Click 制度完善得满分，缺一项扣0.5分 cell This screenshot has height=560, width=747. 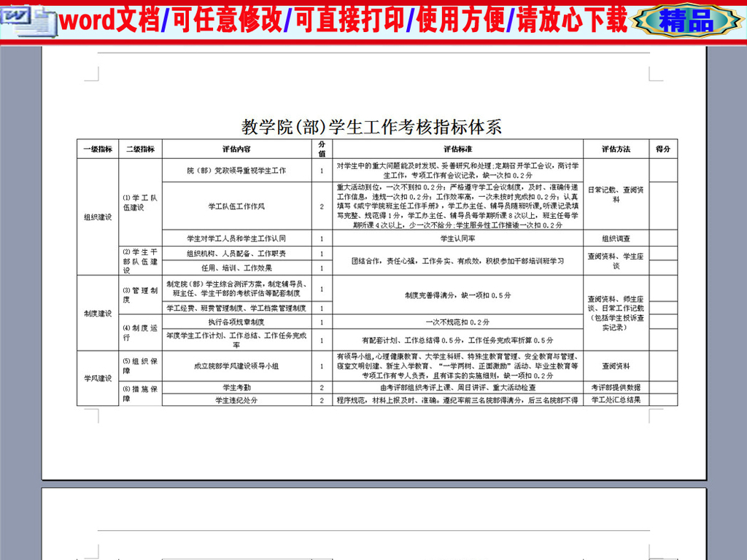[x=458, y=295]
